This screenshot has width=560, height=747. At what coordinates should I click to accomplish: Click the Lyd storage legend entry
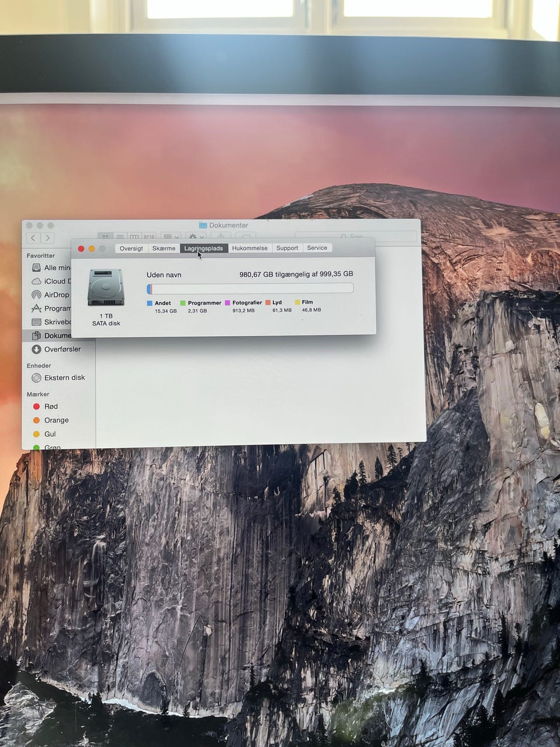tap(278, 306)
